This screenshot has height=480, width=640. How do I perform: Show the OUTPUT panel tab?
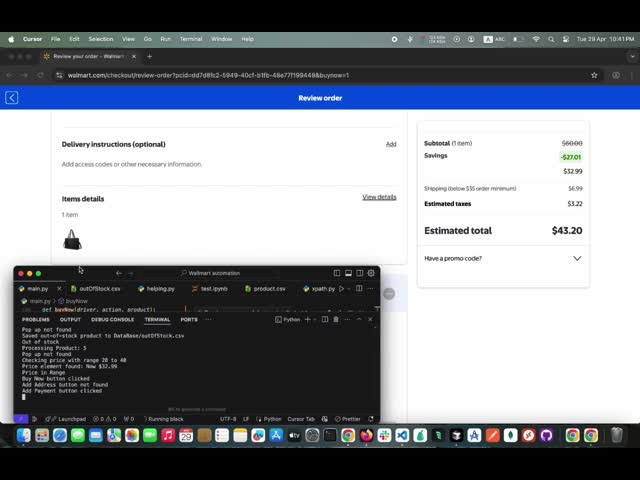tap(70, 320)
